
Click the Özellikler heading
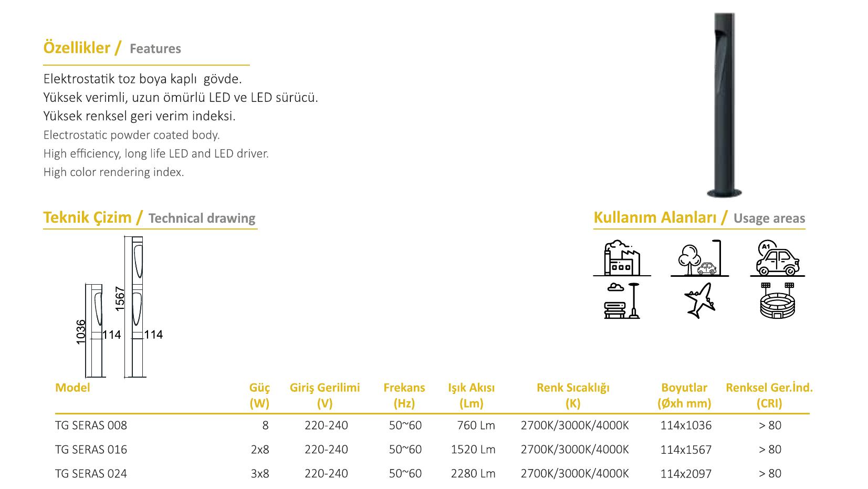pos(77,48)
